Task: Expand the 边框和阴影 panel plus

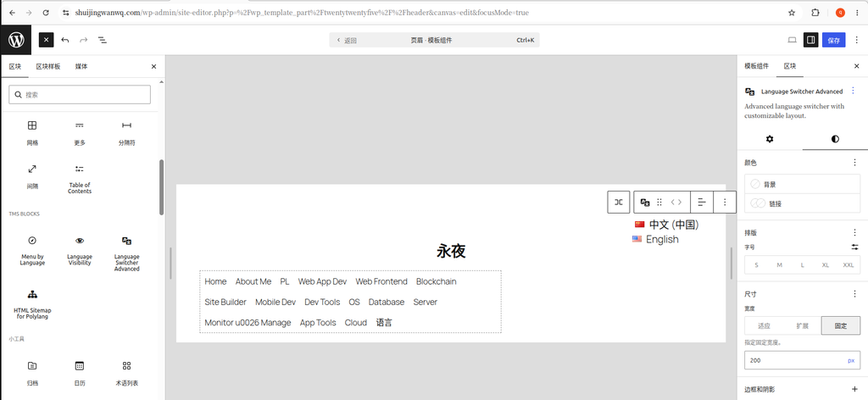Action: pos(854,390)
